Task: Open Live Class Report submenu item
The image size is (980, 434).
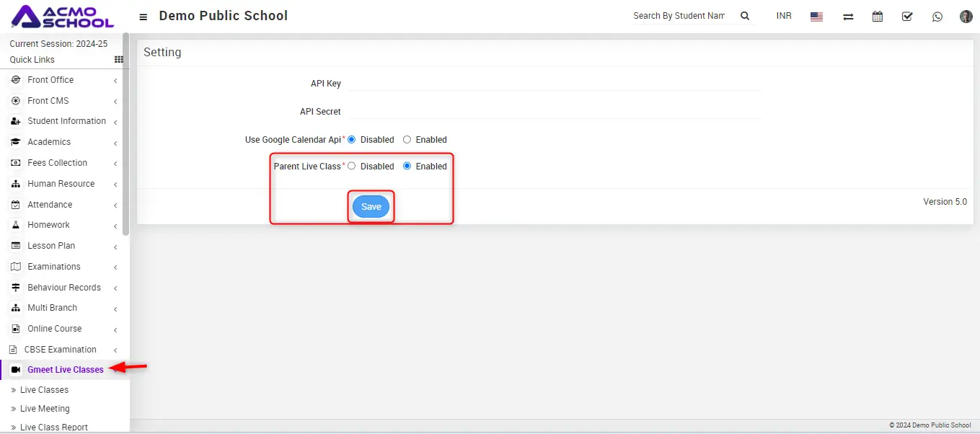Action: pos(53,427)
